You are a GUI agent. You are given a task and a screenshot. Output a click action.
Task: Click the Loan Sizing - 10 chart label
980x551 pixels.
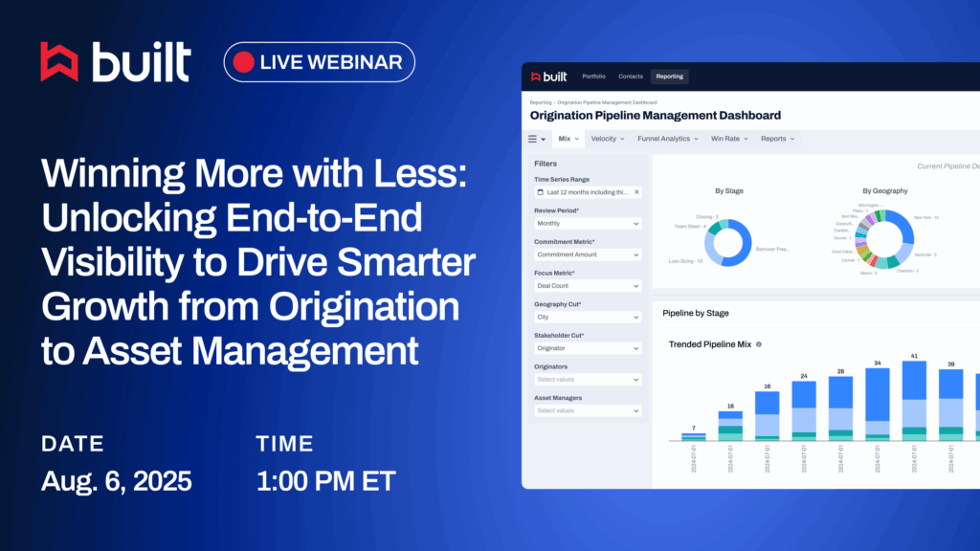[685, 261]
